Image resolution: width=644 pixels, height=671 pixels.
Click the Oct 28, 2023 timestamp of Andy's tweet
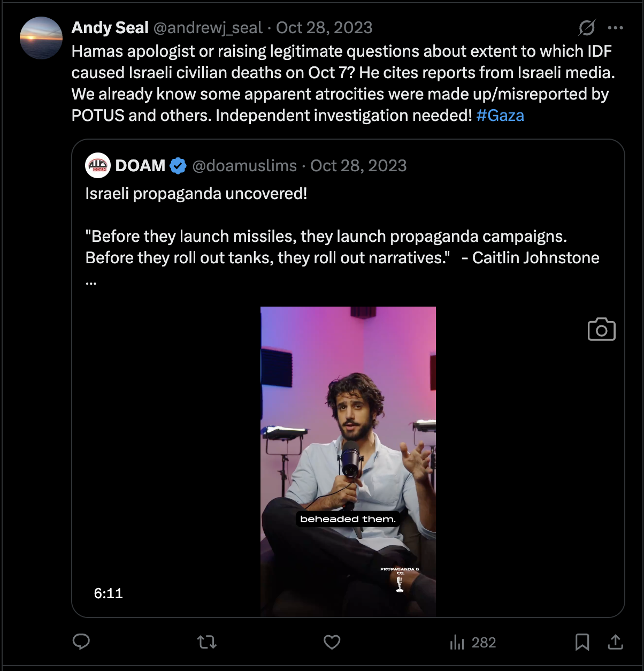[x=324, y=28]
